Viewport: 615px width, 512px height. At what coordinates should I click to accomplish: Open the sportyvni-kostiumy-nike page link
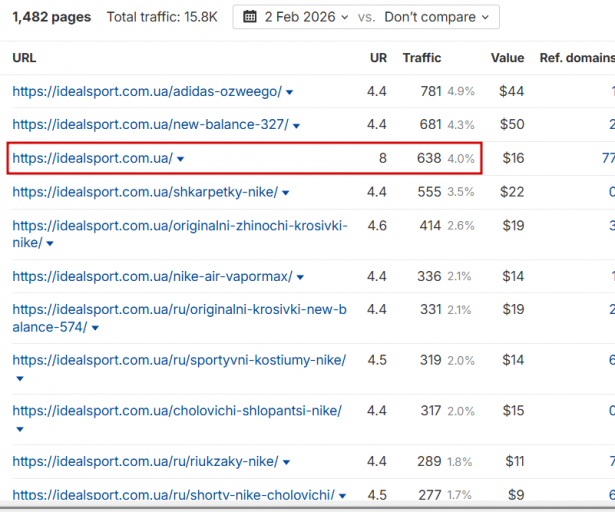pyautogui.click(x=179, y=360)
